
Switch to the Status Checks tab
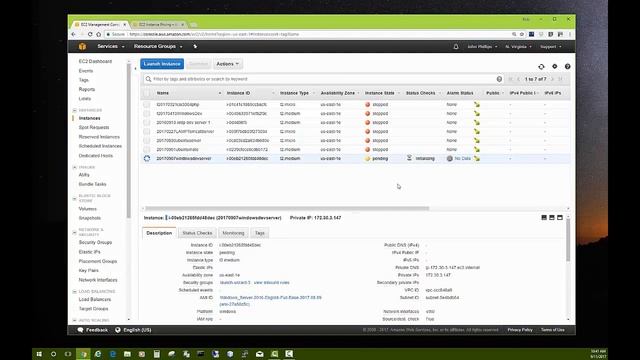tap(197, 233)
